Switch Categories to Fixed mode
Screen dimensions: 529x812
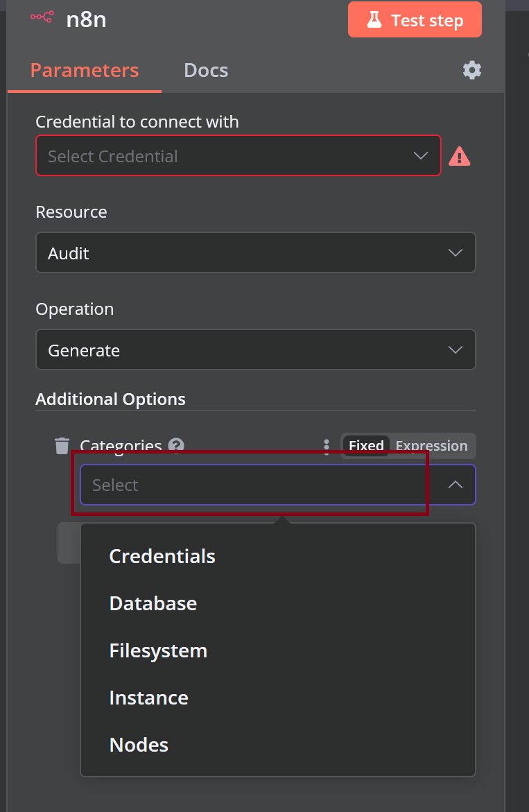pos(366,445)
